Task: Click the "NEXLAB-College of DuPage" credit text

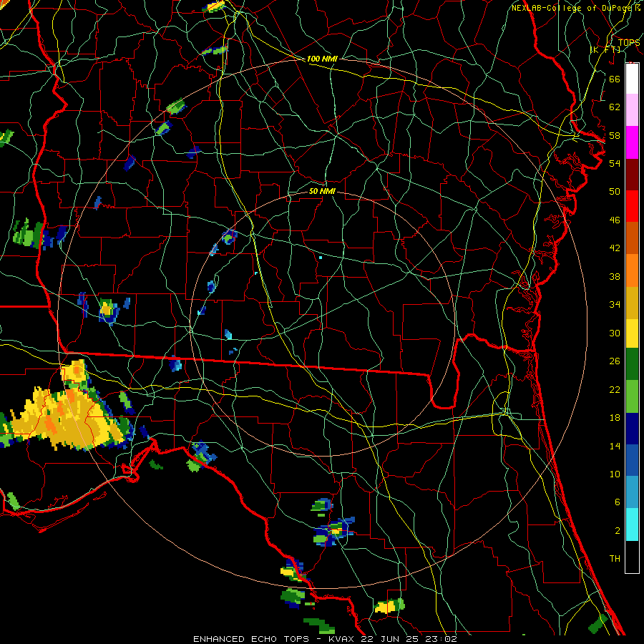Action: 571,8
